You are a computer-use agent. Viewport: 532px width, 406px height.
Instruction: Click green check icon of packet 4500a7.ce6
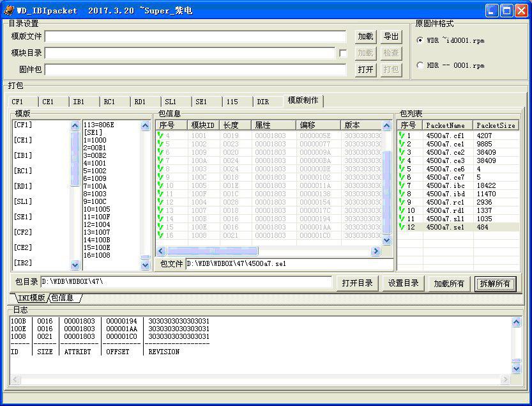[x=402, y=169]
